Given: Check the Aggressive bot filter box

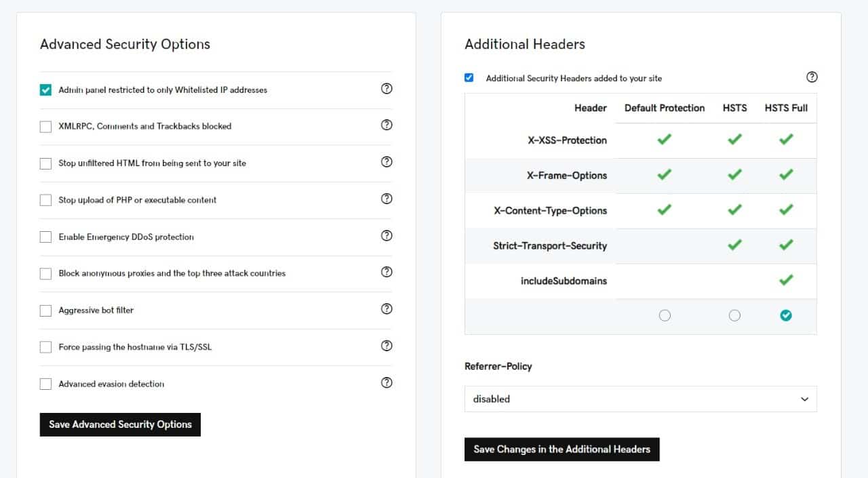Looking at the screenshot, I should [45, 311].
